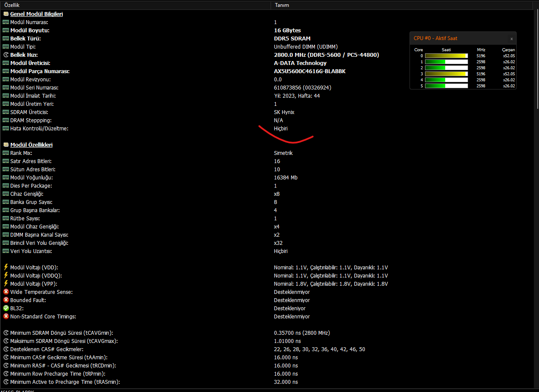Click the DIMM Başına Kanal Sayısı label
This screenshot has height=392, width=539.
pos(39,235)
